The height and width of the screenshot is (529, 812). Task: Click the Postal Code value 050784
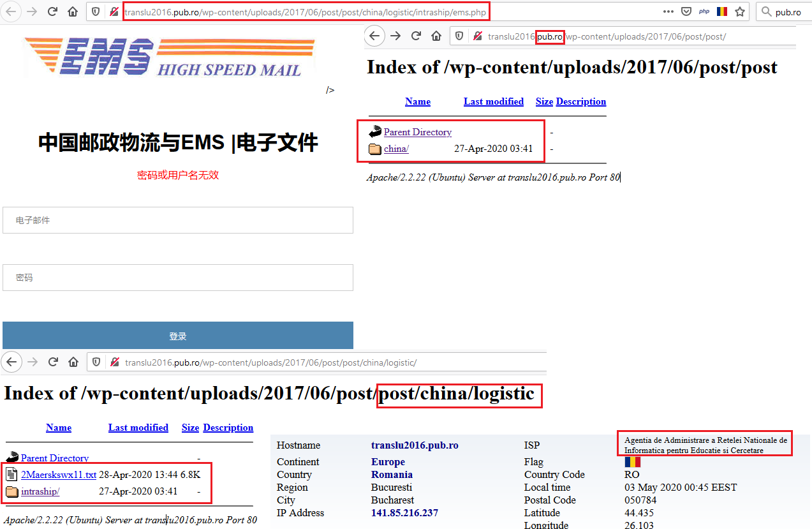[x=640, y=500]
